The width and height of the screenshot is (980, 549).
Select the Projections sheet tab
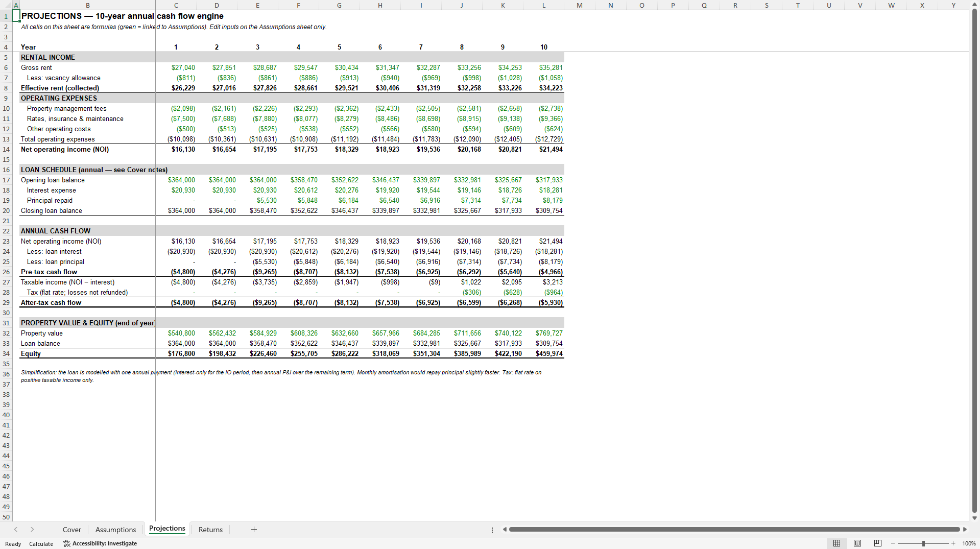[167, 529]
